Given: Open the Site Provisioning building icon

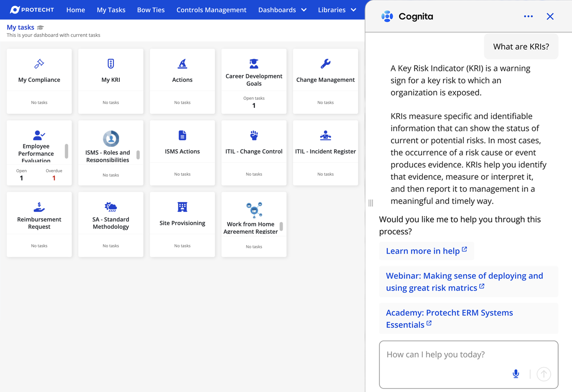Looking at the screenshot, I should (182, 207).
